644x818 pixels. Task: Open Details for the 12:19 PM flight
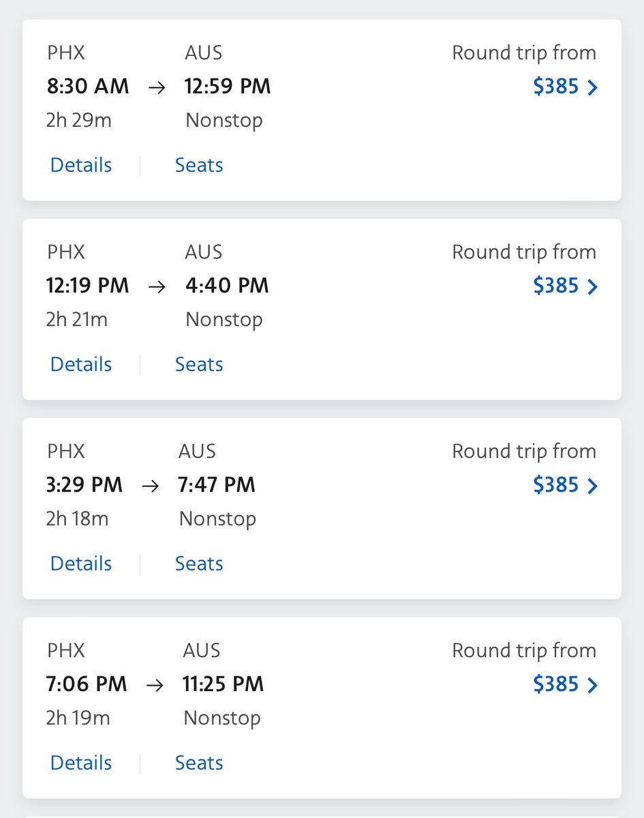point(81,364)
